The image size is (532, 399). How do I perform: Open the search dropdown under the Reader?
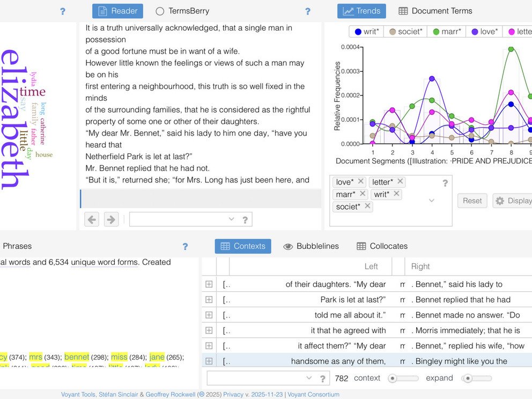pos(231,219)
